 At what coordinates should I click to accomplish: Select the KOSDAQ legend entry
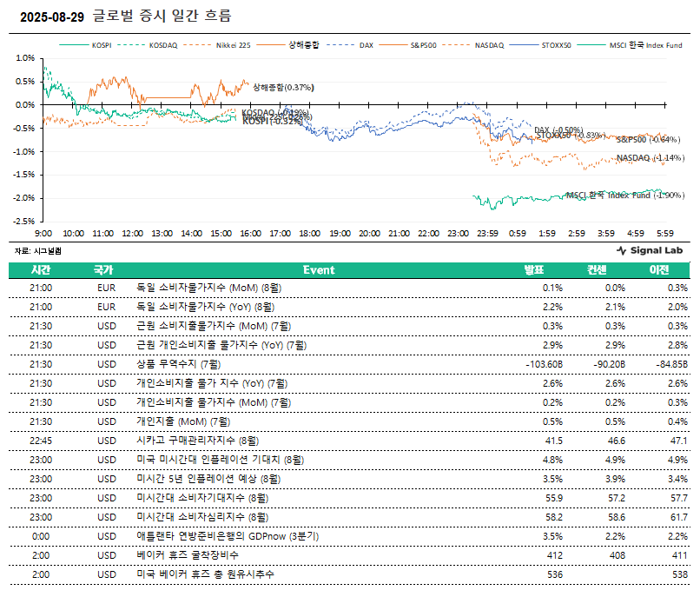148,45
